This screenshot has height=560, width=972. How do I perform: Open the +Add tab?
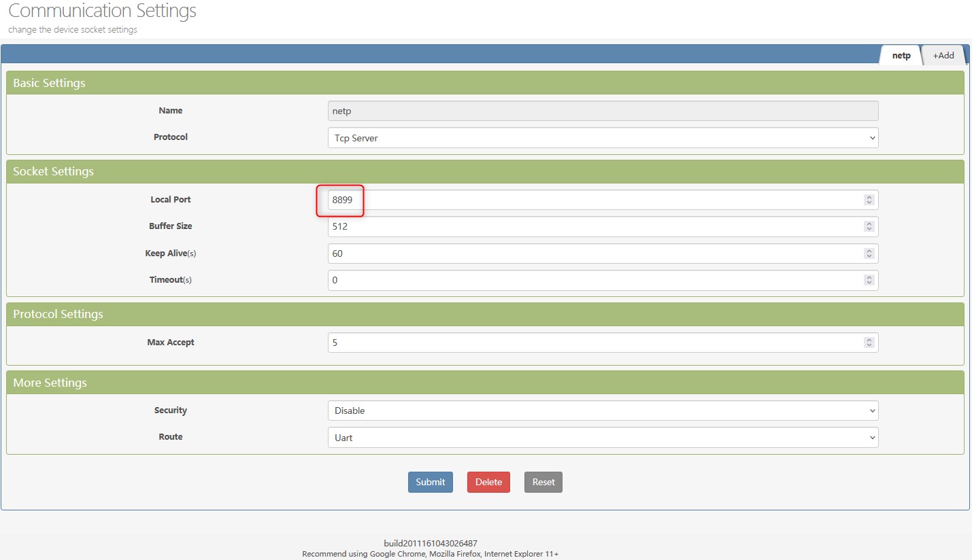[x=943, y=56]
